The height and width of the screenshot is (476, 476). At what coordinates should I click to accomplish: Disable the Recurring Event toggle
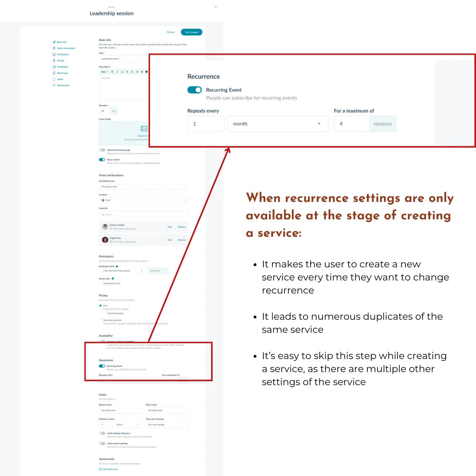(194, 90)
